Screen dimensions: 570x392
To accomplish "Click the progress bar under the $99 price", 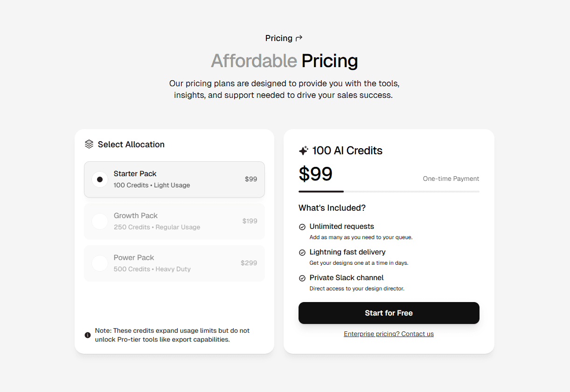I will tap(389, 191).
